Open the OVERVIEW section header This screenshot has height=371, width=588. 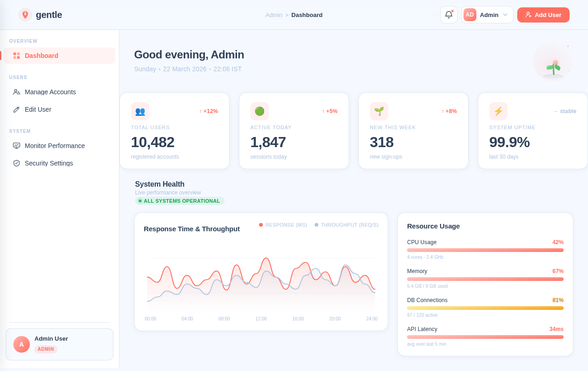pyautogui.click(x=23, y=41)
